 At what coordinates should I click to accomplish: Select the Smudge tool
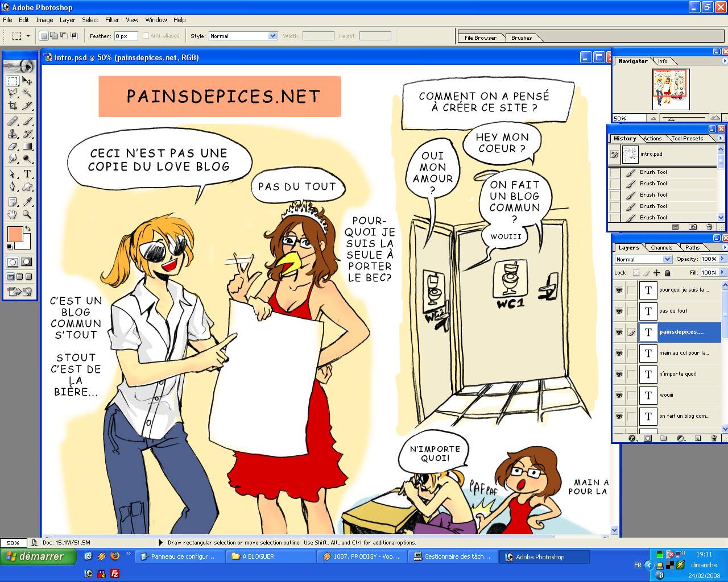click(13, 159)
